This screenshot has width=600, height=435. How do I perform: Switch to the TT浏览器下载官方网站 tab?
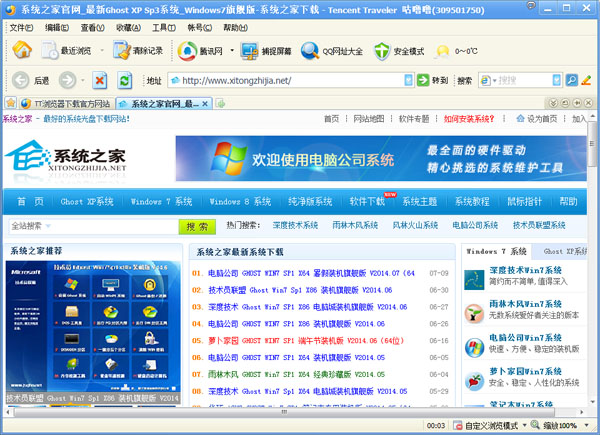(66, 103)
